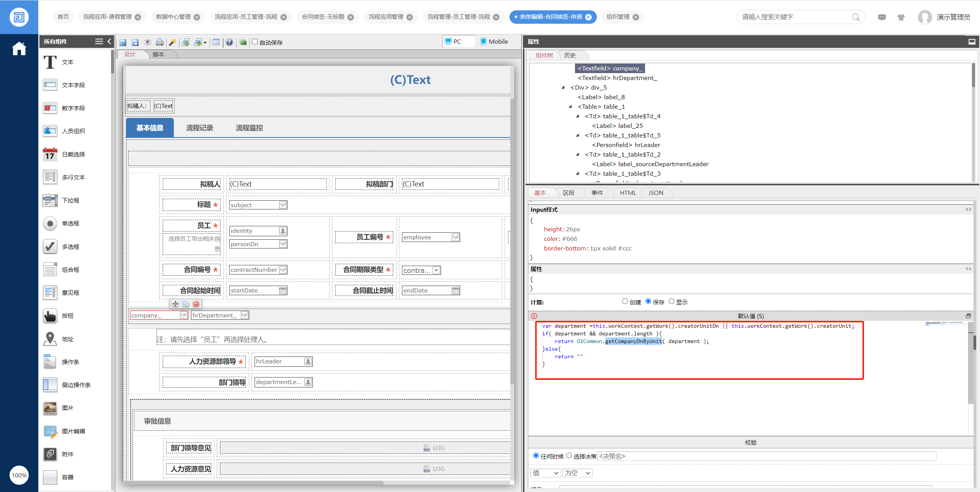Collapse the div_5 tree node
Image resolution: width=980 pixels, height=492 pixels.
(563, 87)
